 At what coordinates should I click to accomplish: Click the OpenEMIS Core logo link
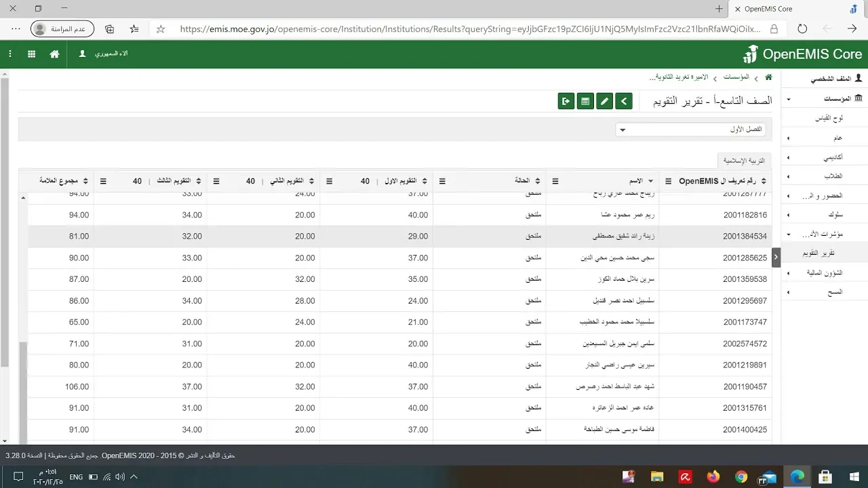tap(802, 54)
